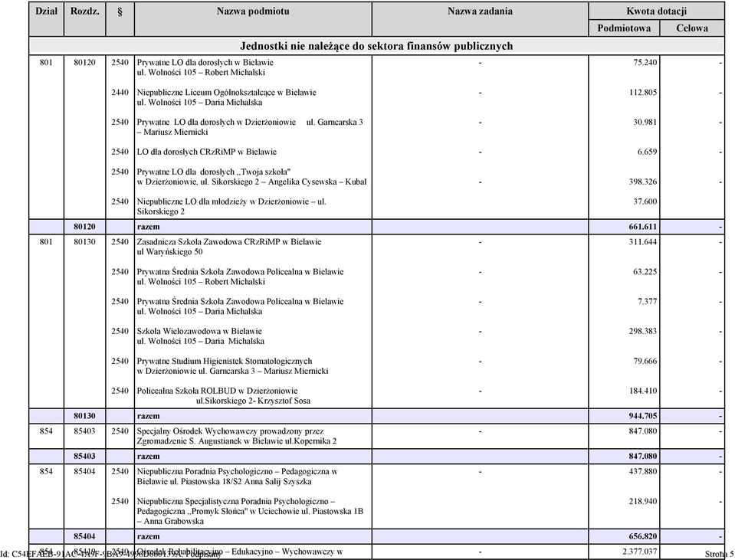Click the amount 398.326

[643, 182]
